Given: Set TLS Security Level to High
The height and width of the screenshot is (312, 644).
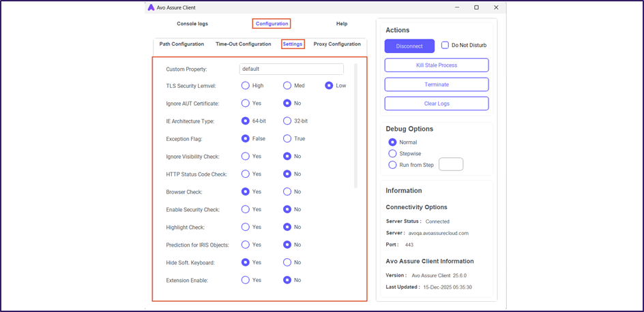Looking at the screenshot, I should click(x=246, y=86).
